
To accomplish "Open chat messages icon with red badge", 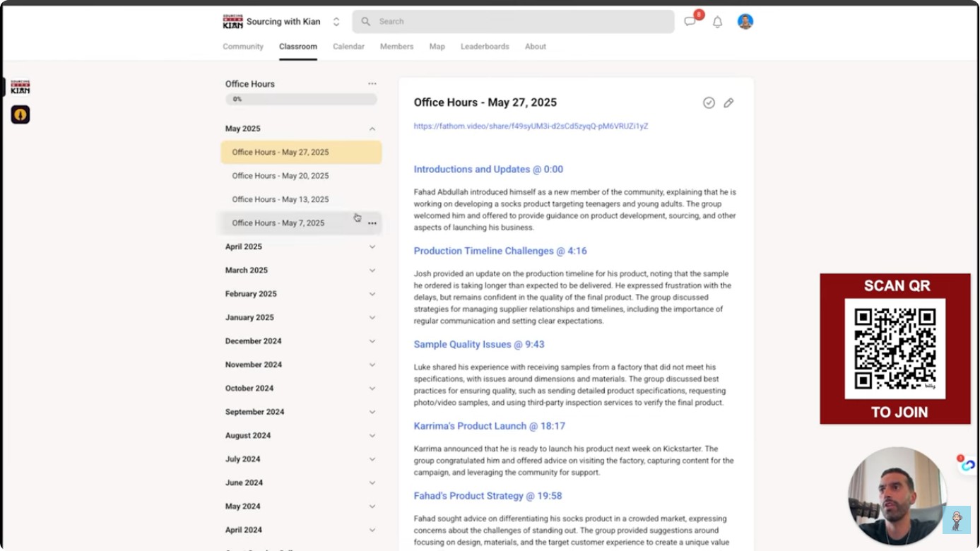I will (x=690, y=21).
